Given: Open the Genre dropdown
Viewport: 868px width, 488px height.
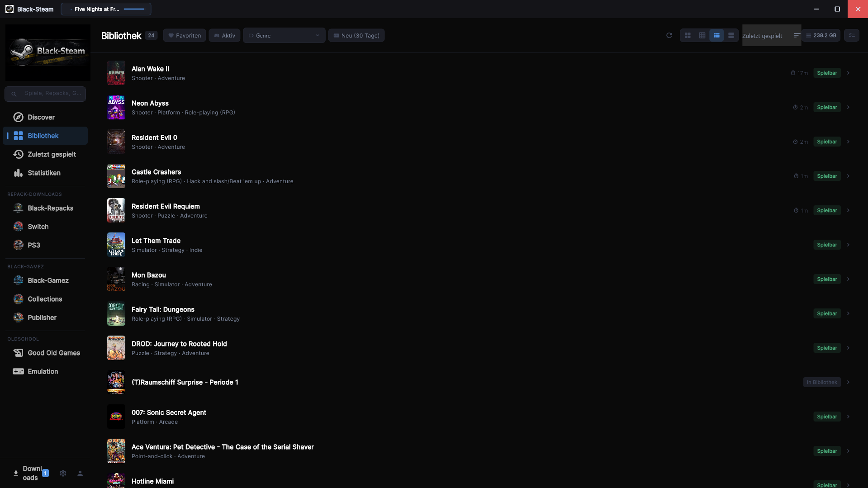Looking at the screenshot, I should (284, 35).
